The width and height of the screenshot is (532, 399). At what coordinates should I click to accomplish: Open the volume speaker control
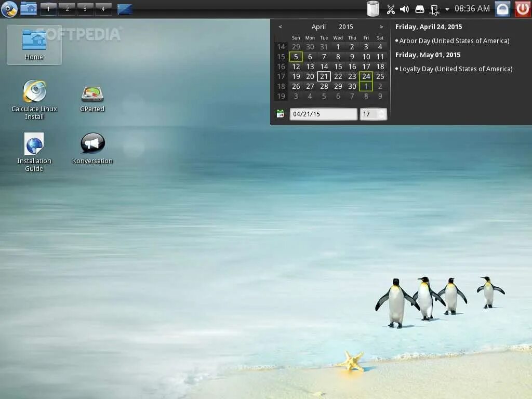404,9
